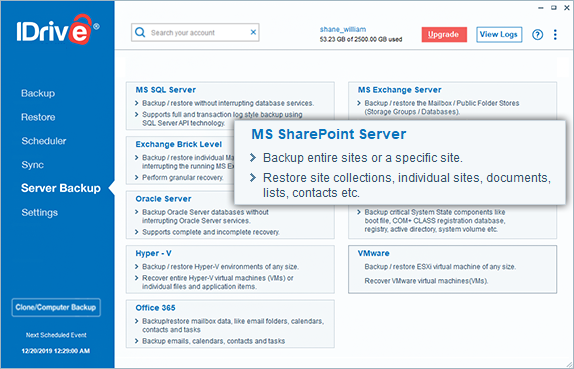This screenshot has height=369, width=574.
Task: Open View Logs
Action: 499,34
